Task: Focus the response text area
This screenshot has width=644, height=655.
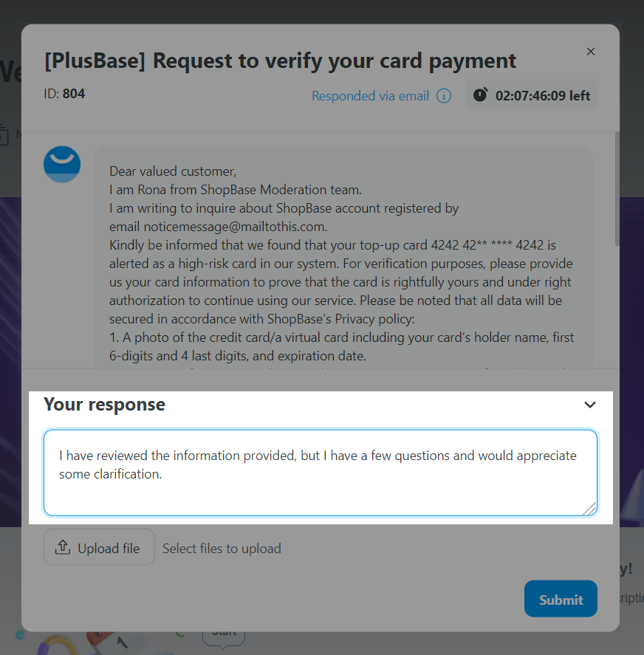Action: pyautogui.click(x=320, y=473)
